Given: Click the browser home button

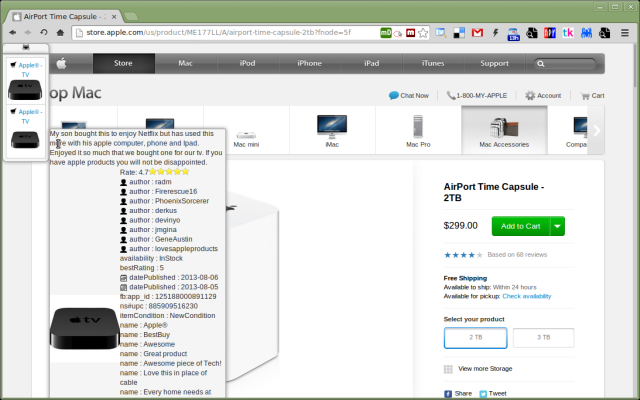Looking at the screenshot, I should tap(61, 32).
